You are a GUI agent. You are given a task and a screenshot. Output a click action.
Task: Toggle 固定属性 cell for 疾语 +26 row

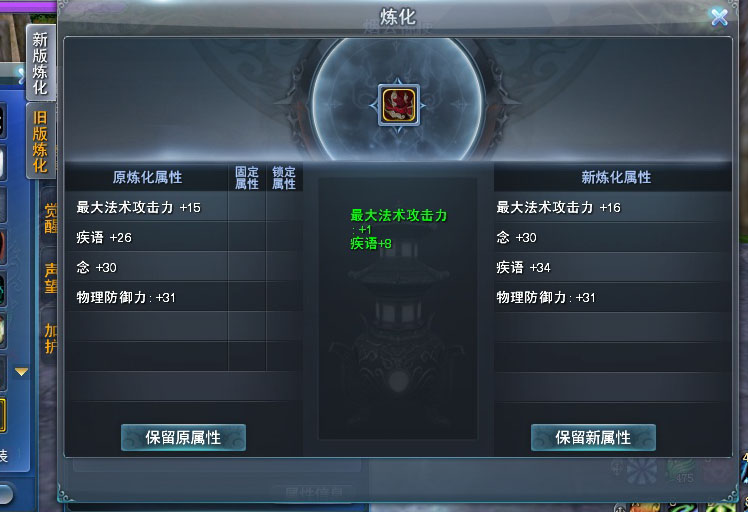247,237
